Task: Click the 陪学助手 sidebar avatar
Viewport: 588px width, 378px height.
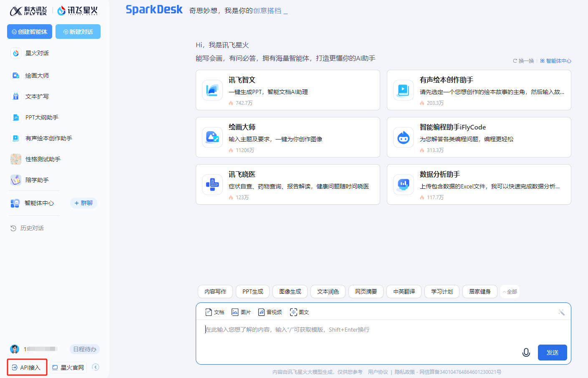Action: [15, 180]
